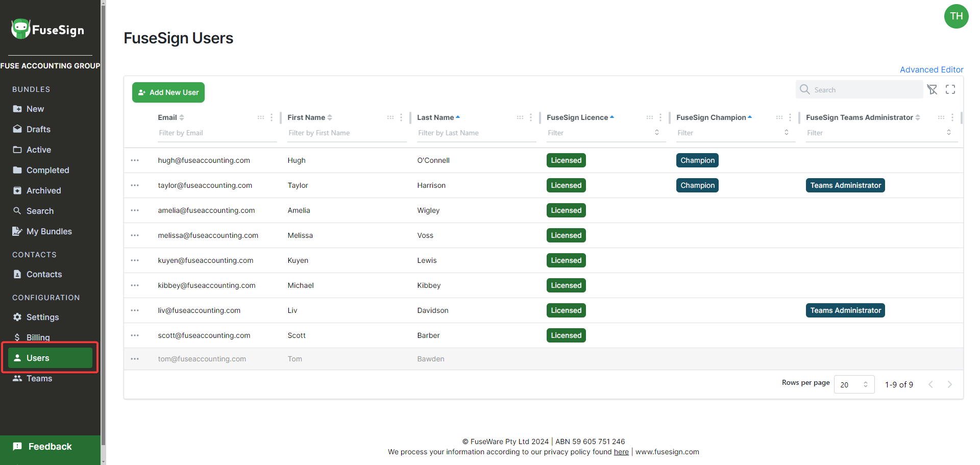Navigate to Teams in sidebar
Screen dimensions: 980x465
tap(39, 378)
